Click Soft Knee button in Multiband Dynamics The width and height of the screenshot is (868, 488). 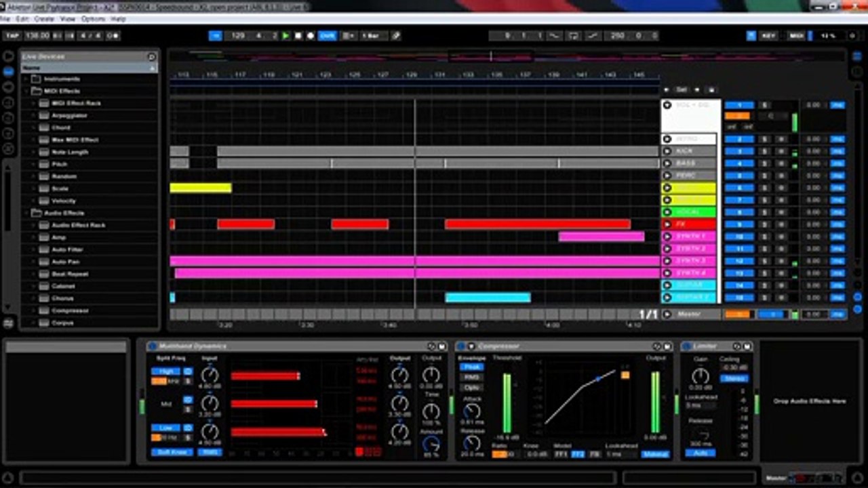[172, 452]
